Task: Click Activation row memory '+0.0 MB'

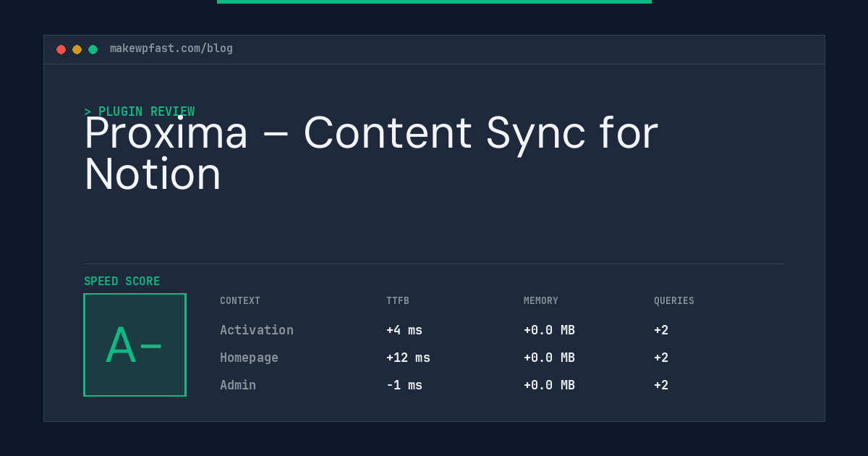Action: pos(549,330)
